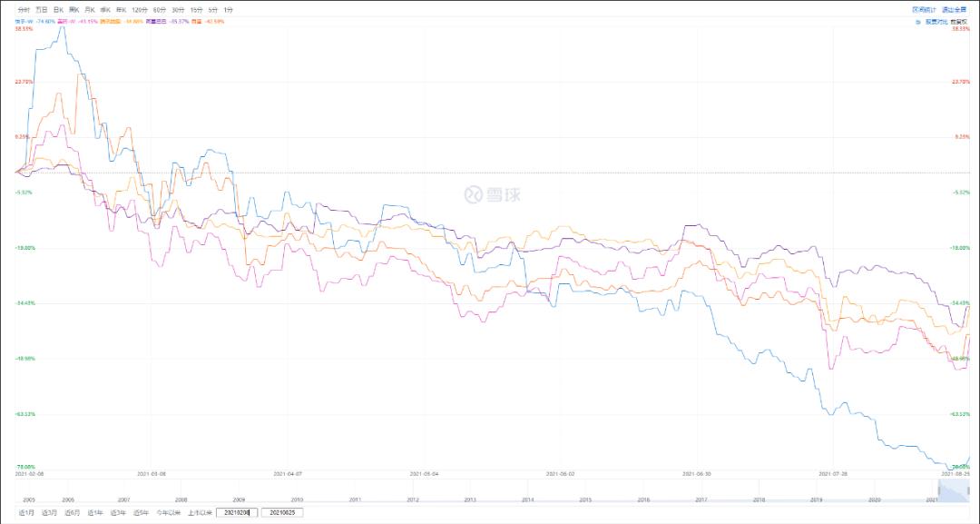Click the stock compare icon beside 股票对比
The height and width of the screenshot is (524, 980).
pyautogui.click(x=917, y=21)
